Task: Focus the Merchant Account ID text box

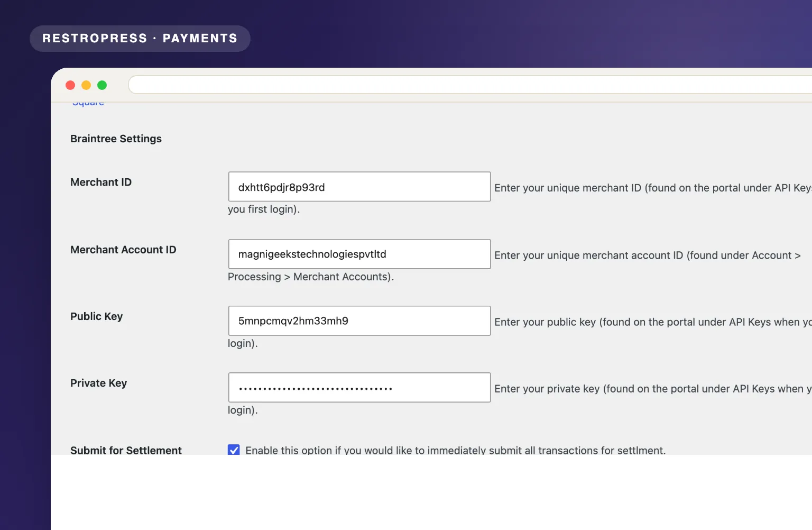Action: pyautogui.click(x=359, y=254)
